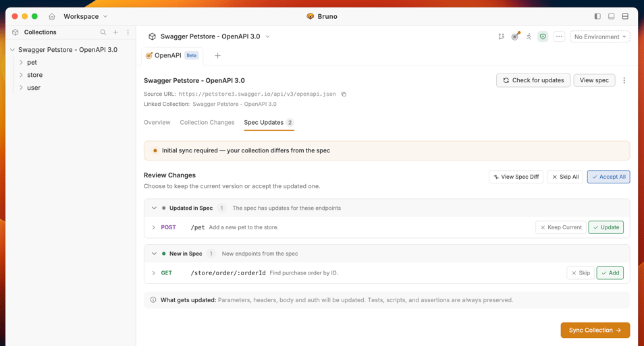
Task: Choose Add for GET order endpoint
Action: 610,273
